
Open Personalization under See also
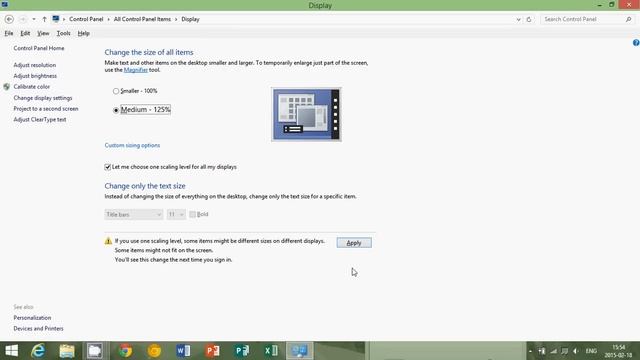(x=32, y=318)
